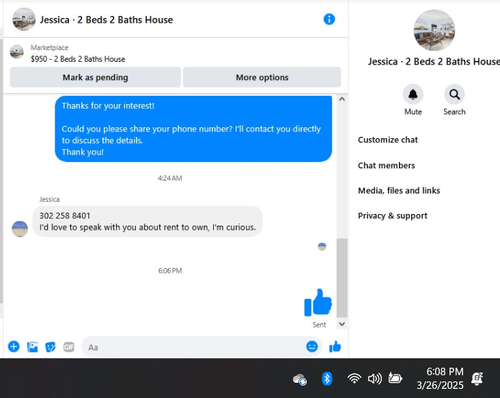Screen dimensions: 500x398
Task: Open the GIF picker
Action: click(69, 347)
